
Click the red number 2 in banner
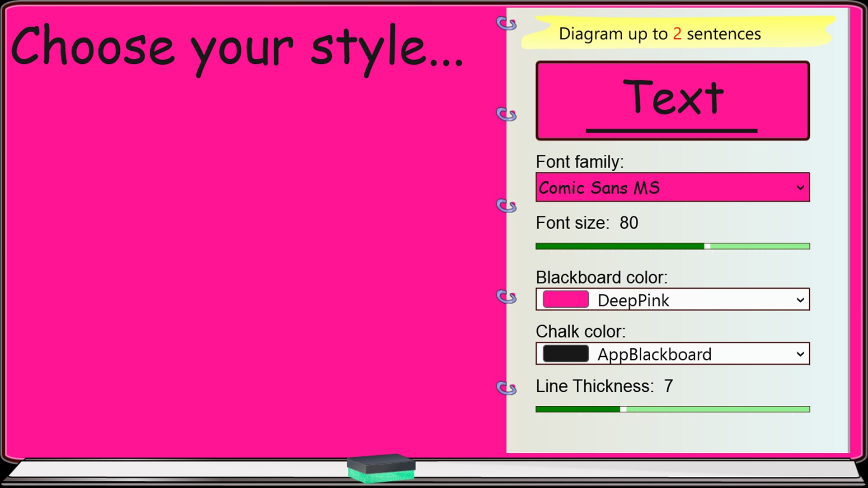coord(677,34)
